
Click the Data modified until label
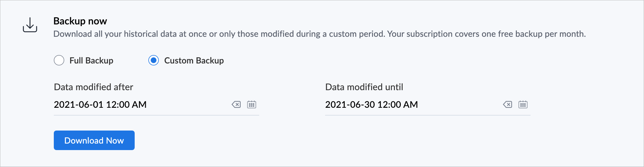coord(364,87)
